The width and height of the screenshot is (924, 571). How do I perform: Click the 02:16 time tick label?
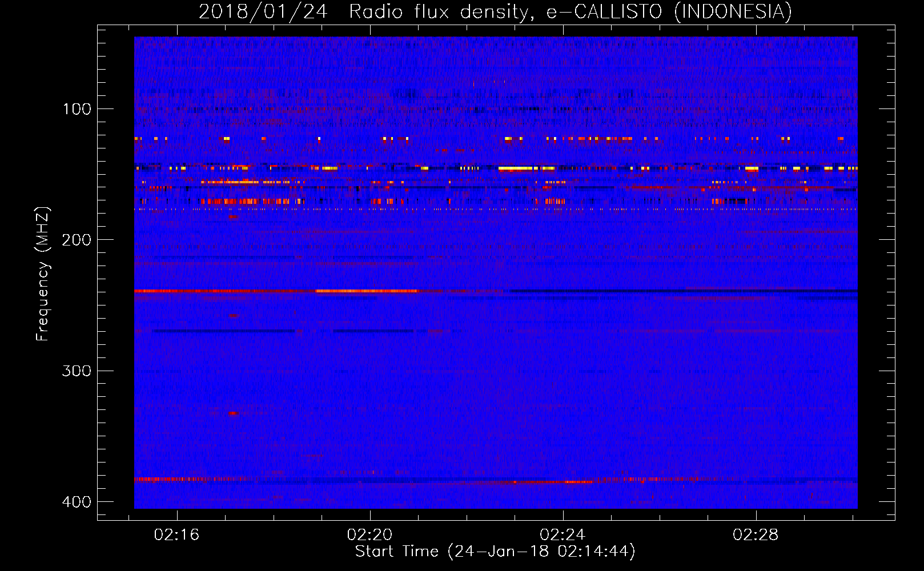(176, 534)
